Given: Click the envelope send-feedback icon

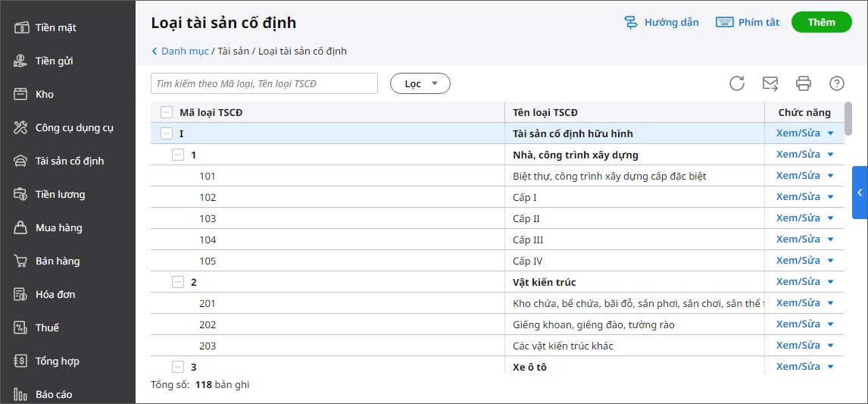Looking at the screenshot, I should (770, 83).
